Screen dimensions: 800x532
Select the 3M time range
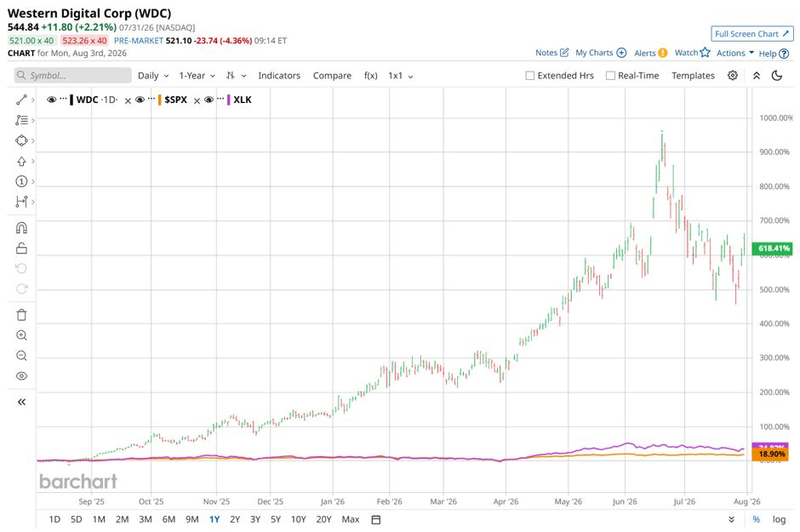(146, 520)
